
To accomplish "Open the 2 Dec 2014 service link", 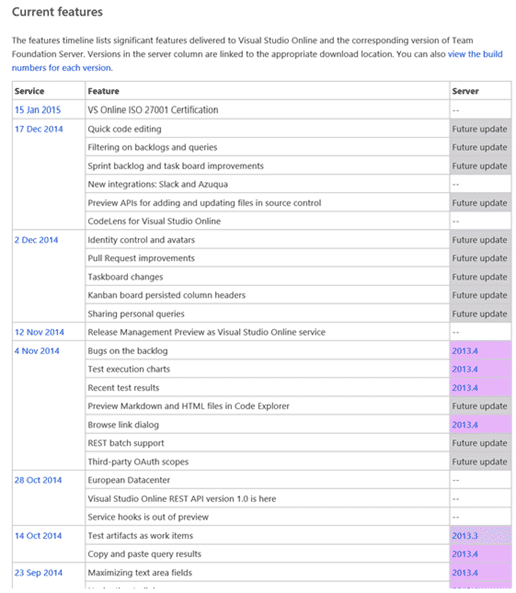I will [36, 240].
